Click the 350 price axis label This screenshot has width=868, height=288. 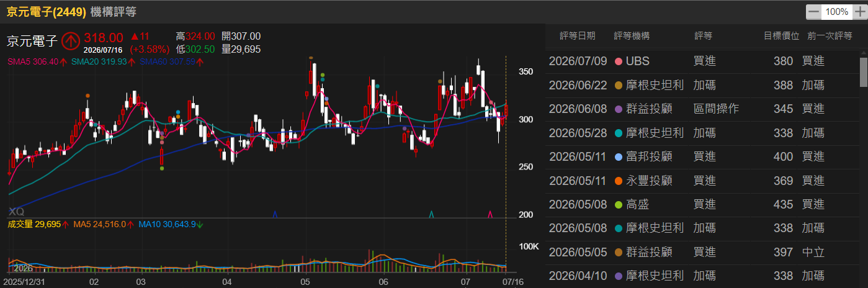tap(526, 71)
